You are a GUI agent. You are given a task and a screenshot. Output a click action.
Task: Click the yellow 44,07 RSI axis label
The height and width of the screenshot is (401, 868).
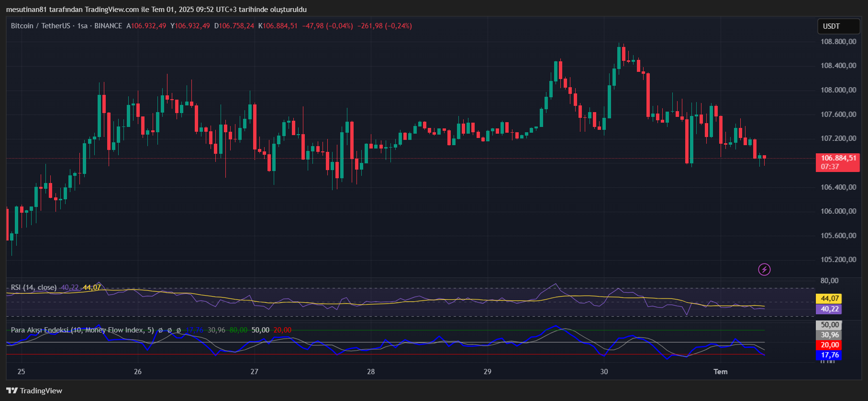coord(829,298)
